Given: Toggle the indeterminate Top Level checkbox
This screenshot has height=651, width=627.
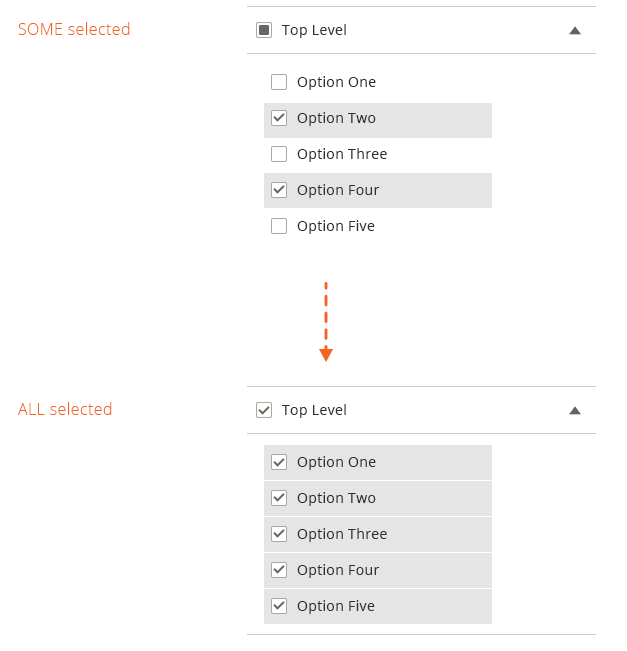Looking at the screenshot, I should click(x=264, y=30).
